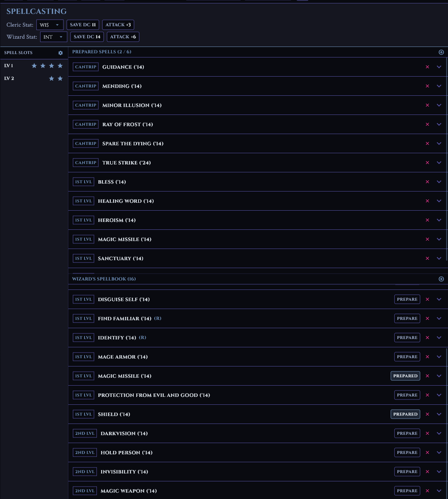Click Prepare for Mage Armor
The width and height of the screenshot is (448, 499).
point(407,357)
